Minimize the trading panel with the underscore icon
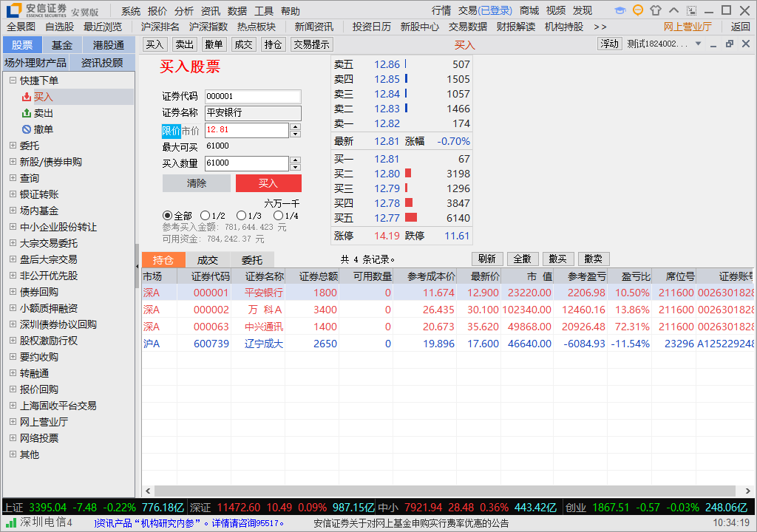 coord(713,44)
